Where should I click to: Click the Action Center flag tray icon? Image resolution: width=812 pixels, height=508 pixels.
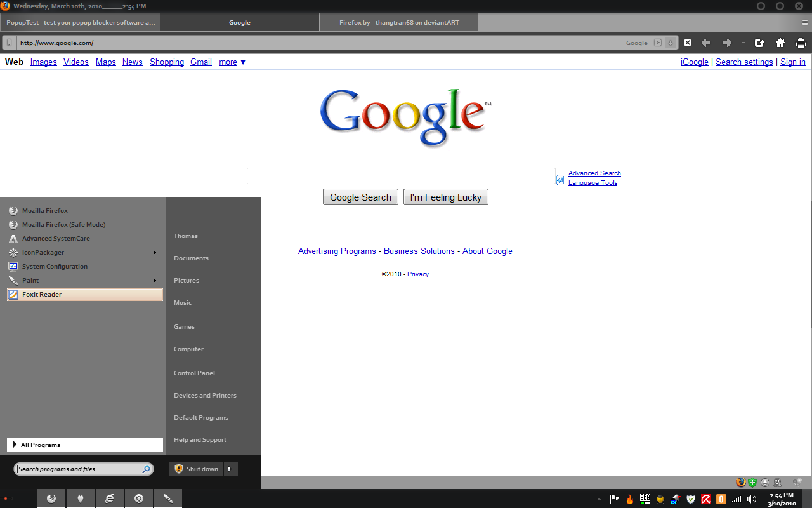pyautogui.click(x=614, y=499)
